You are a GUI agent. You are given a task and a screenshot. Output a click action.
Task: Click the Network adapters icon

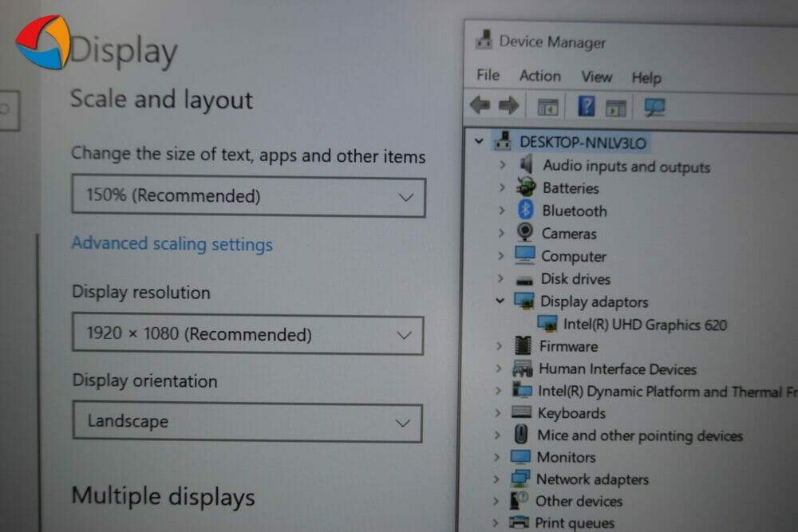click(x=520, y=478)
